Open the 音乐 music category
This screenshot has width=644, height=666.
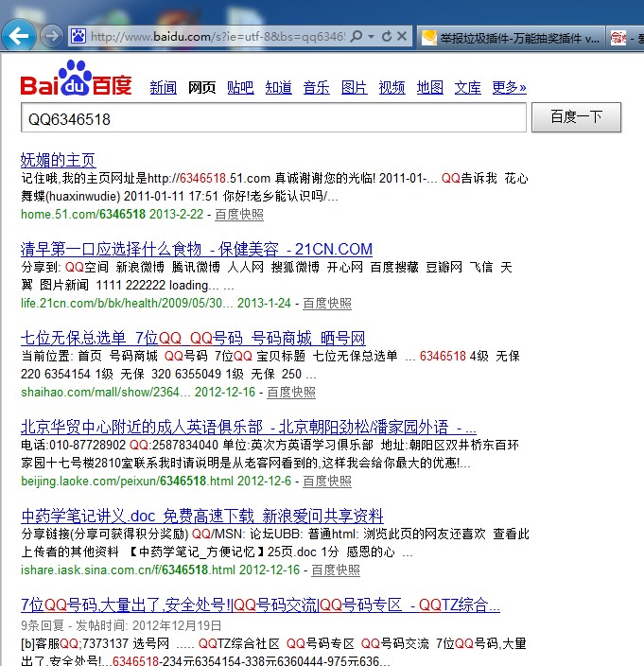(x=316, y=87)
